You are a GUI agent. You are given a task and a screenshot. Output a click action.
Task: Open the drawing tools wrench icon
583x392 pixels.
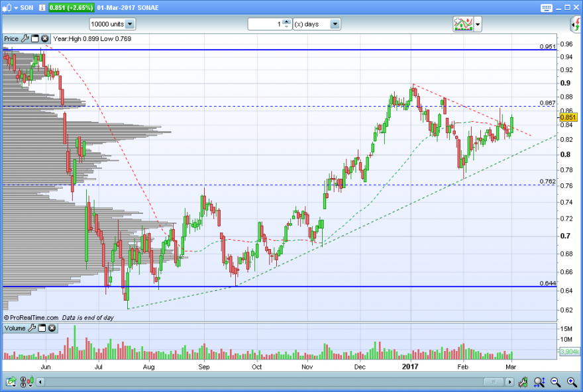[x=523, y=382]
